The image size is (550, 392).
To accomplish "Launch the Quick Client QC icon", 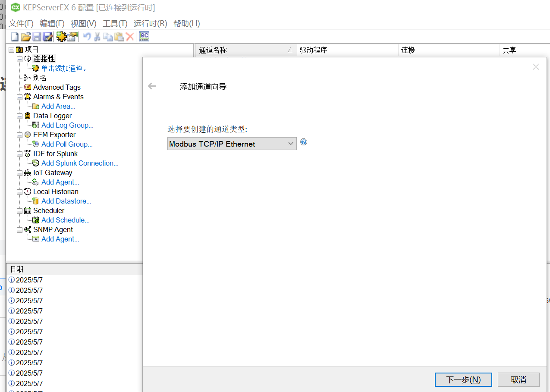I will (x=144, y=37).
